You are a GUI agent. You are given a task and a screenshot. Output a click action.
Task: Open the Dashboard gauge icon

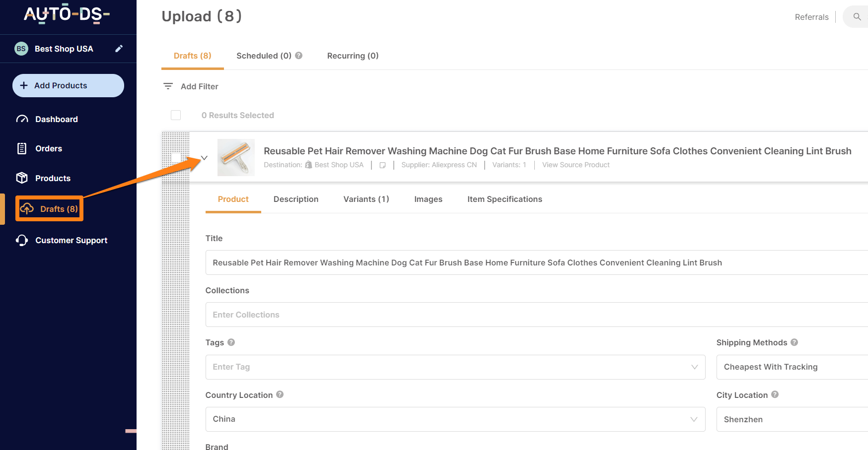(x=22, y=119)
